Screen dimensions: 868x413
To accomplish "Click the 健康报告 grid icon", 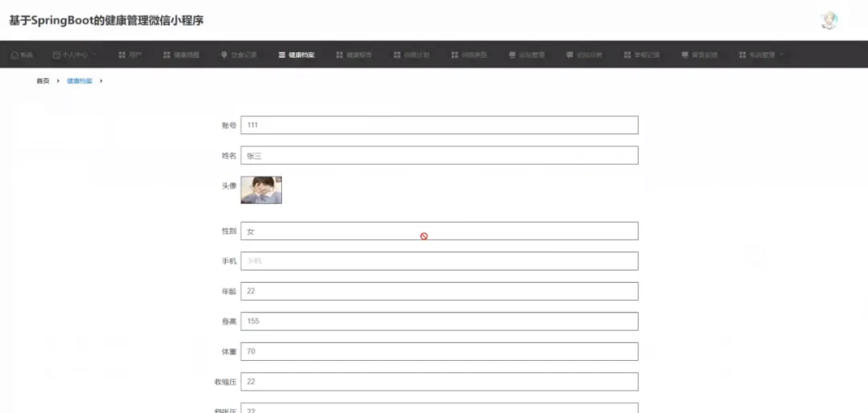I will click(339, 55).
